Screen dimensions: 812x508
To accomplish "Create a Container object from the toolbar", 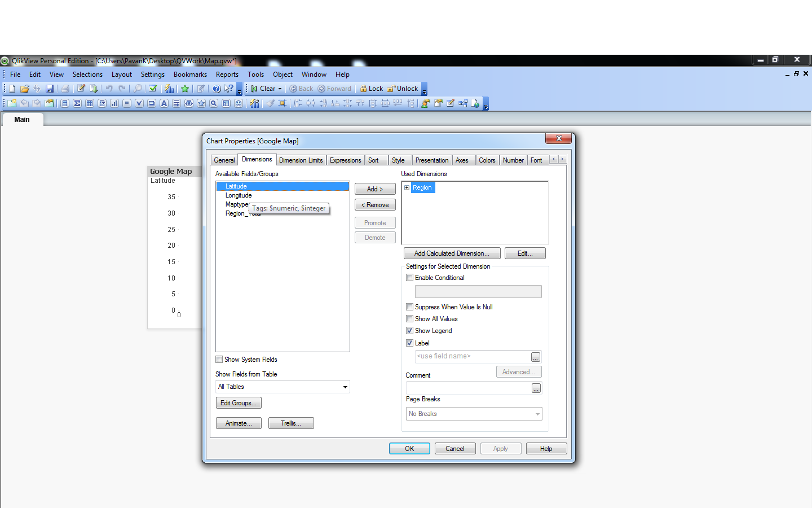I will [226, 103].
